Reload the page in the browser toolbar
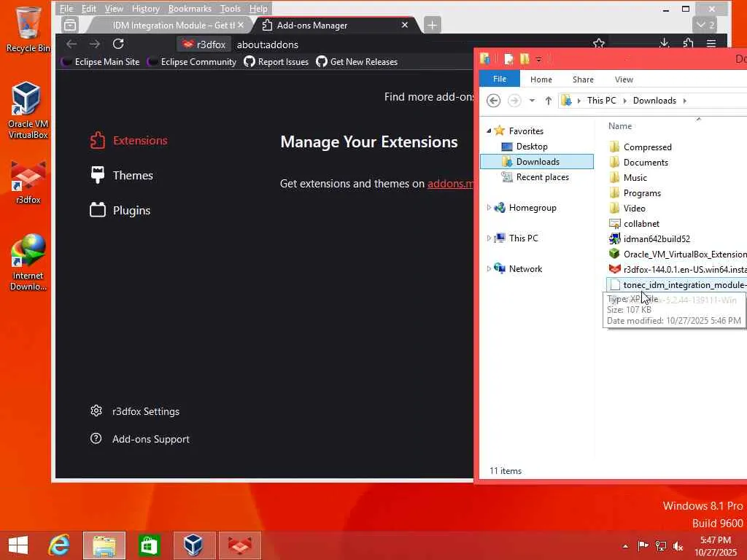The image size is (747, 560). point(118,44)
